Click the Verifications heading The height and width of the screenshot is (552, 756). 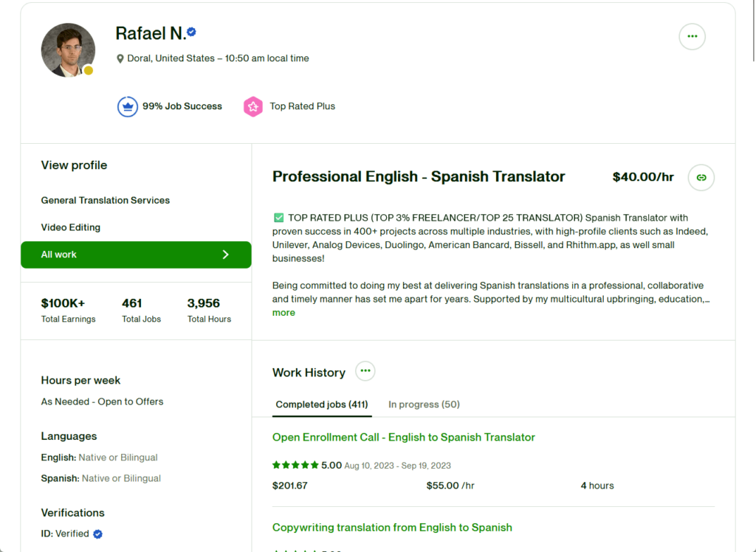[73, 513]
